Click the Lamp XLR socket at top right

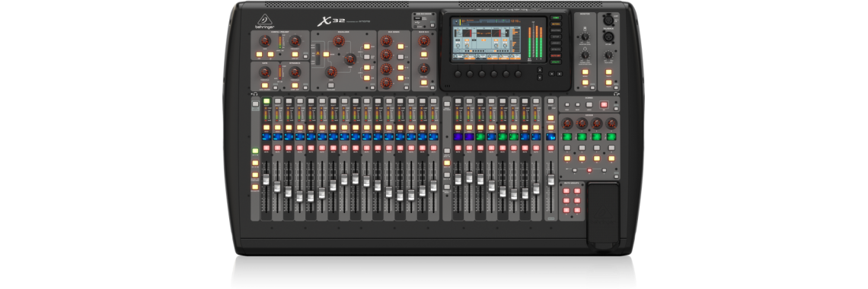608,20
